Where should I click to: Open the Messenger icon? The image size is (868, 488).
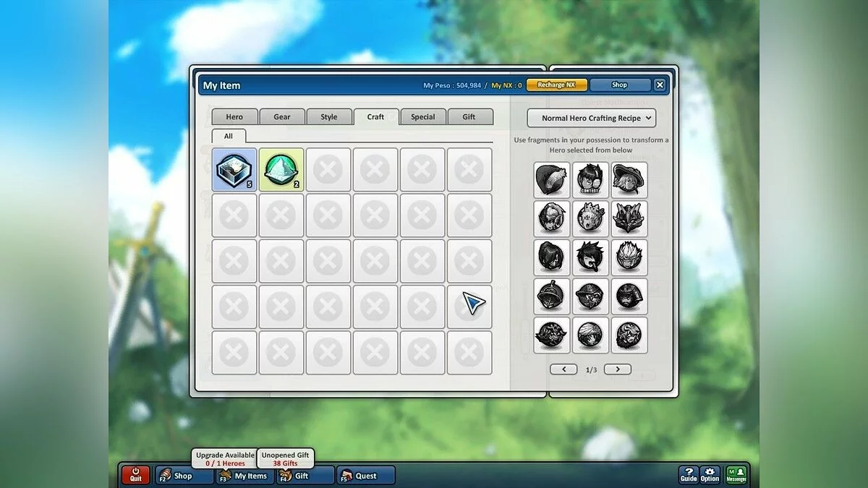736,474
